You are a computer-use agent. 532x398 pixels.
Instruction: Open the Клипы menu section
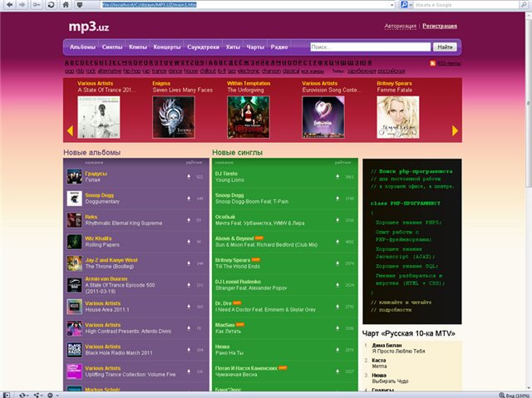(x=138, y=47)
